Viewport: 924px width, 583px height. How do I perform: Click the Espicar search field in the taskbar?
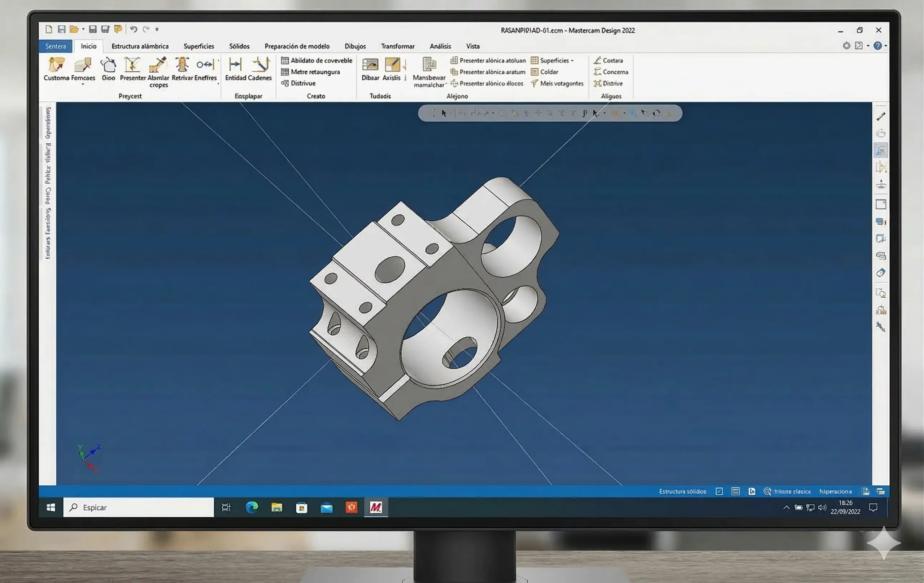click(x=138, y=507)
